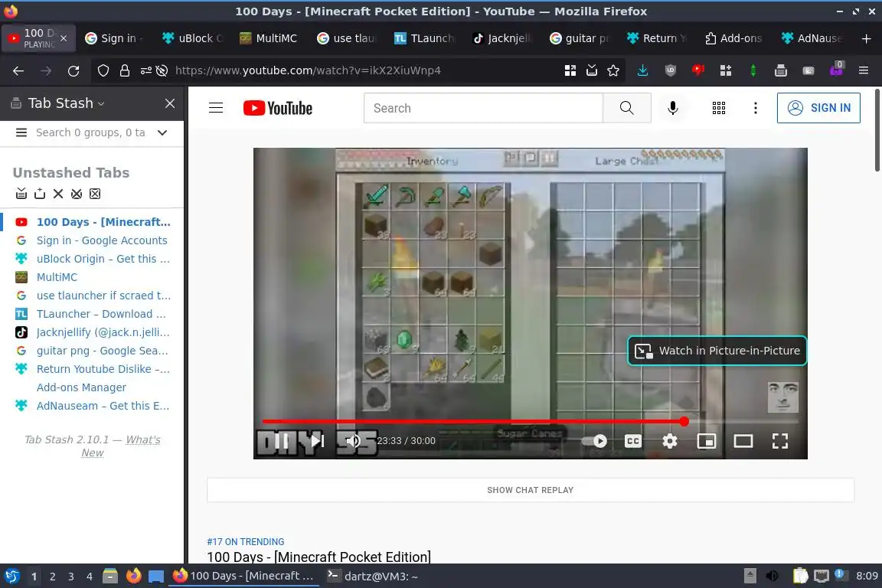882x588 pixels.
Task: Switch to the TLauncher browser tab
Action: coord(423,38)
